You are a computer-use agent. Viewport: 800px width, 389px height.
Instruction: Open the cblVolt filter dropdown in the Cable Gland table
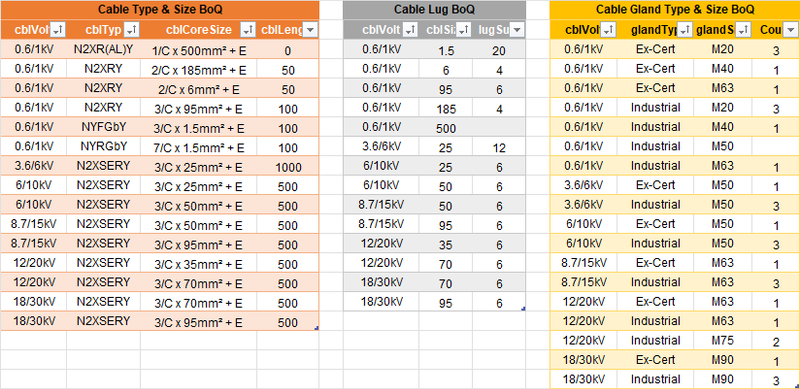click(609, 31)
